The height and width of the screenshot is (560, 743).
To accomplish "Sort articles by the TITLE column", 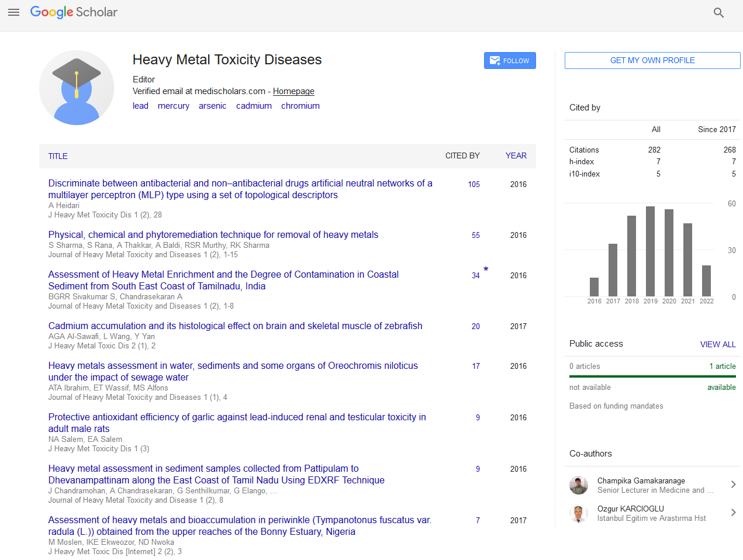I will 58,156.
